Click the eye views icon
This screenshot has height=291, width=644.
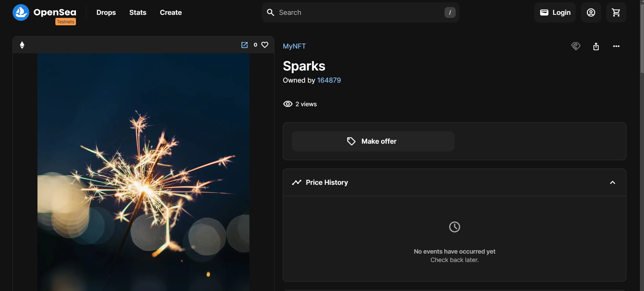pos(288,104)
